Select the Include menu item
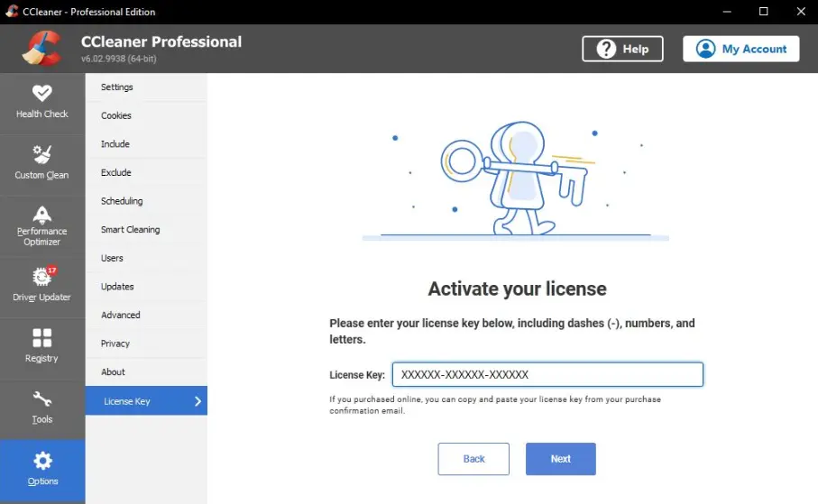 click(147, 144)
